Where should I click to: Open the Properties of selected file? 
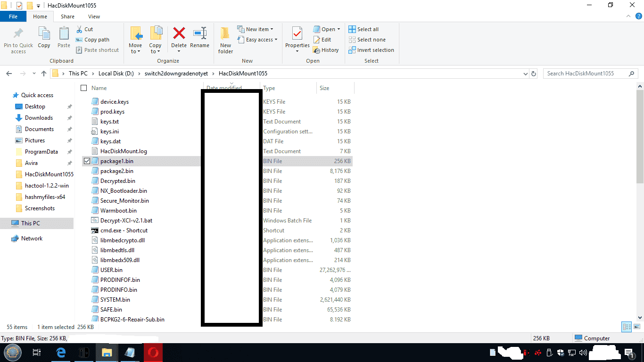pos(297,40)
